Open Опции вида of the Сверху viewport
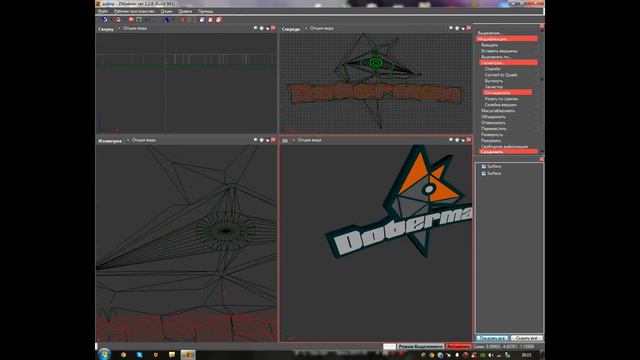 coord(135,29)
